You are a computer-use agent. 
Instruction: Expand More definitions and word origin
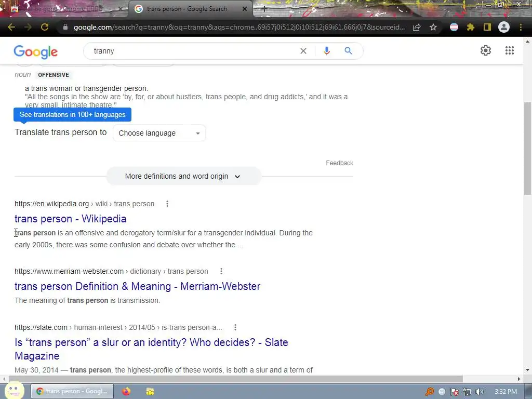[183, 177]
